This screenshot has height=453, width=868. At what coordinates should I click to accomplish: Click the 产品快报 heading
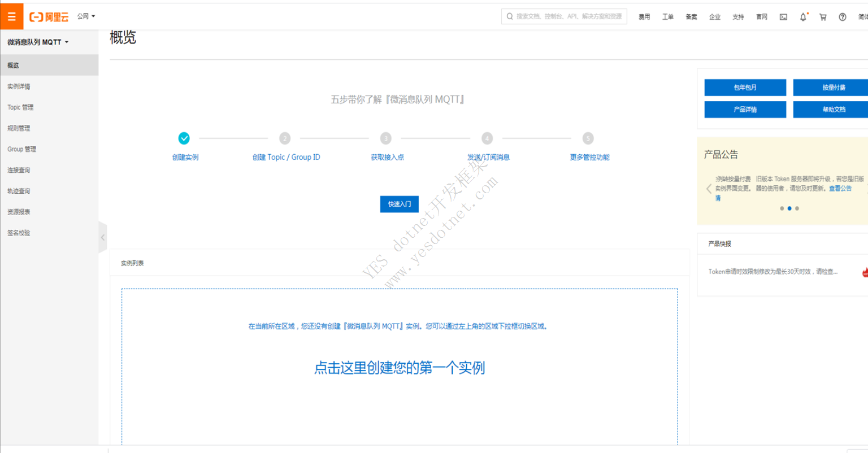720,244
